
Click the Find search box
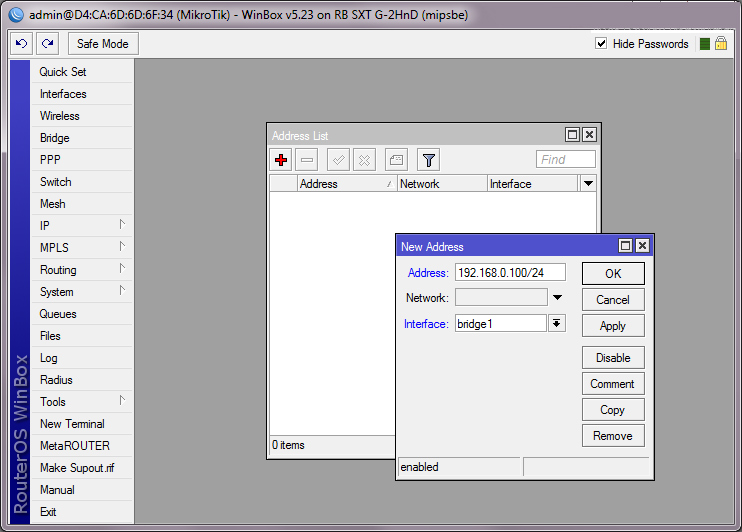click(565, 160)
